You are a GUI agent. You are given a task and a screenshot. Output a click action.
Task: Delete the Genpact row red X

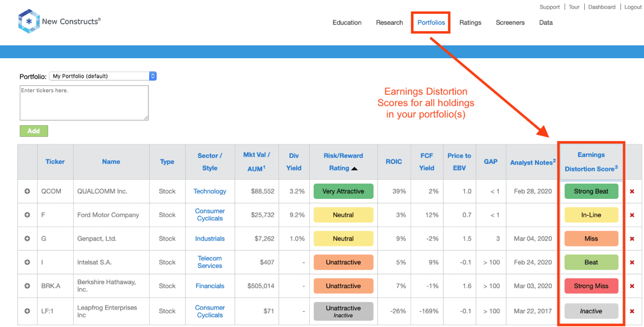632,238
